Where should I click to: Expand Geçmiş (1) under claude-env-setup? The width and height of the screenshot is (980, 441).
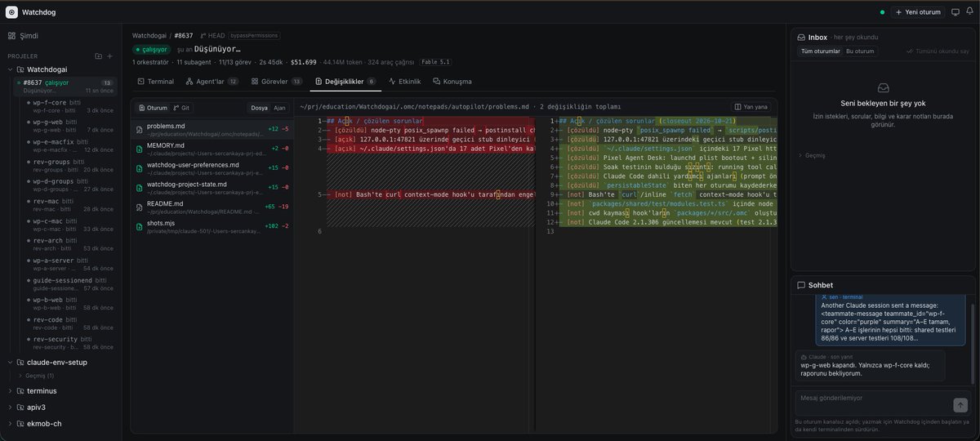36,376
